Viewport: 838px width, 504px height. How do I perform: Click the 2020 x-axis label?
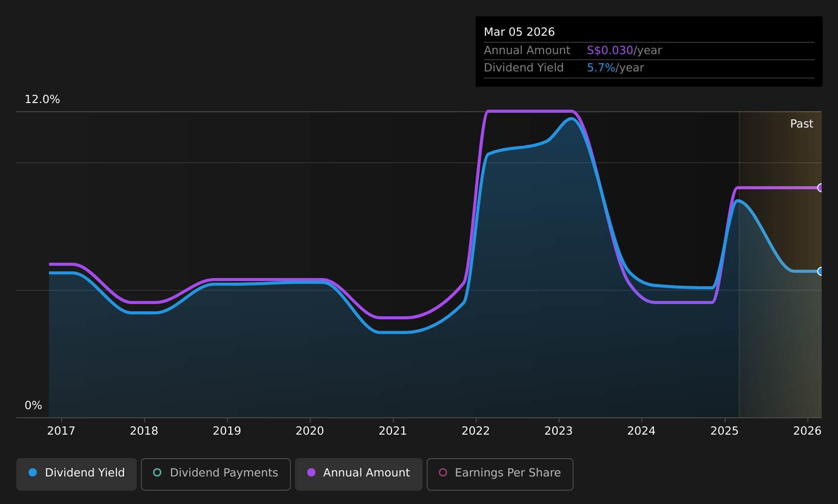pos(310,431)
